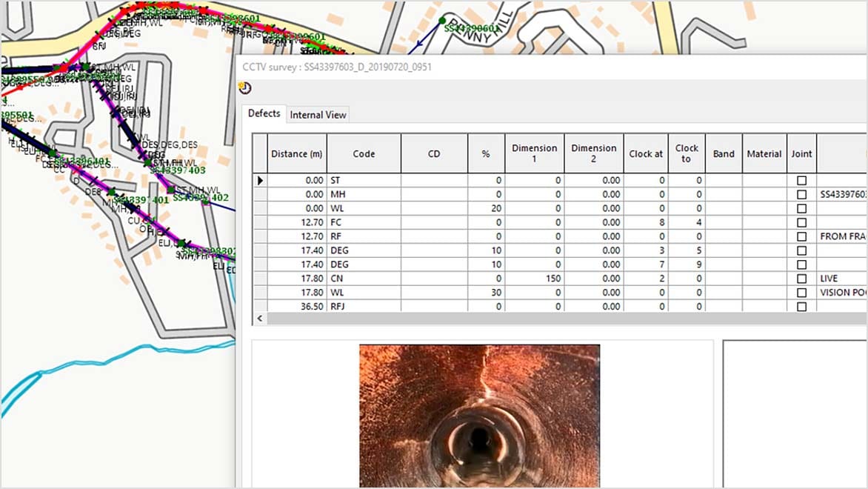Click the survey refresh clock icon
This screenshot has width=868, height=489.
point(244,87)
